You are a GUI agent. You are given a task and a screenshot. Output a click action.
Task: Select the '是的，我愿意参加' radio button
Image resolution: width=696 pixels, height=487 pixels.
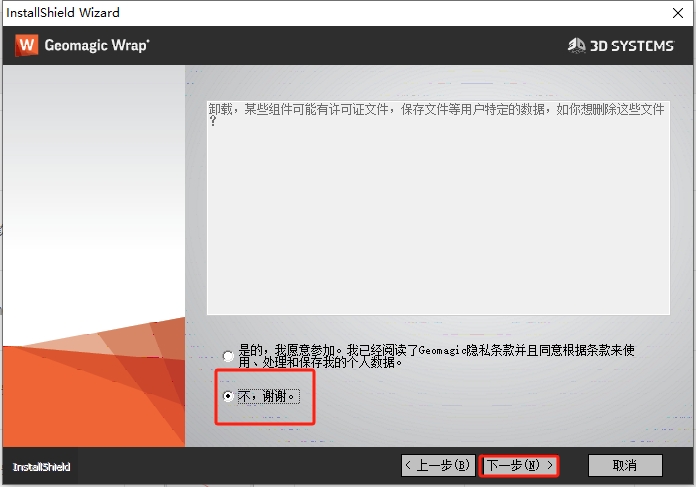click(x=229, y=356)
